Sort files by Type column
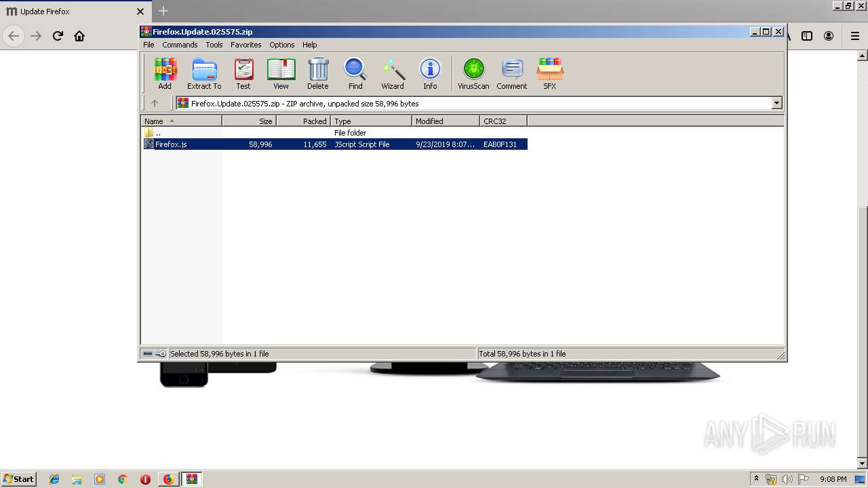Viewport: 868px width, 488px height. [371, 121]
